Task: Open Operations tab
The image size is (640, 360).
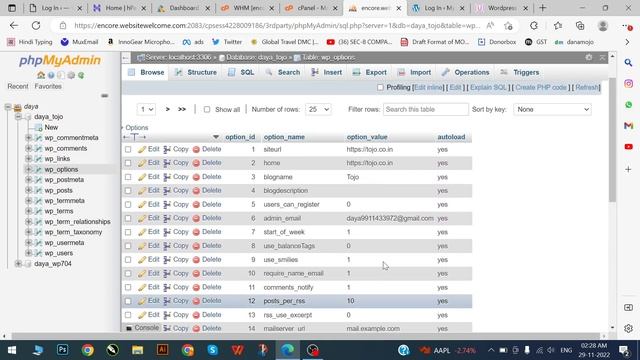Action: (465, 72)
